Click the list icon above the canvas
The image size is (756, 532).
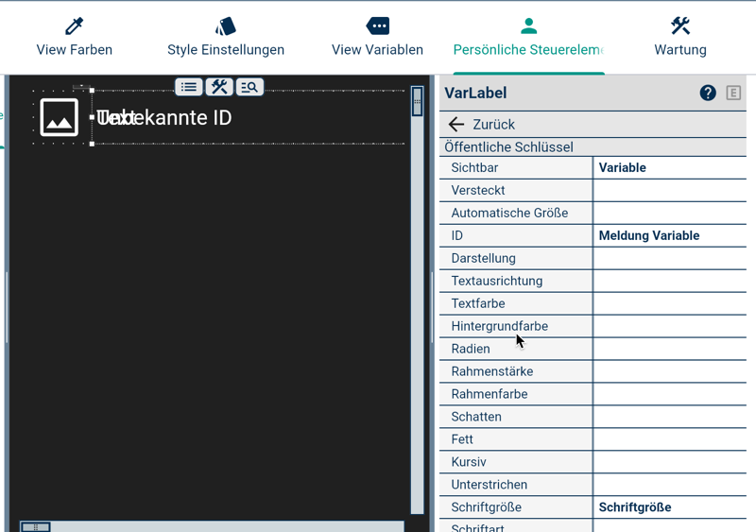pyautogui.click(x=189, y=87)
